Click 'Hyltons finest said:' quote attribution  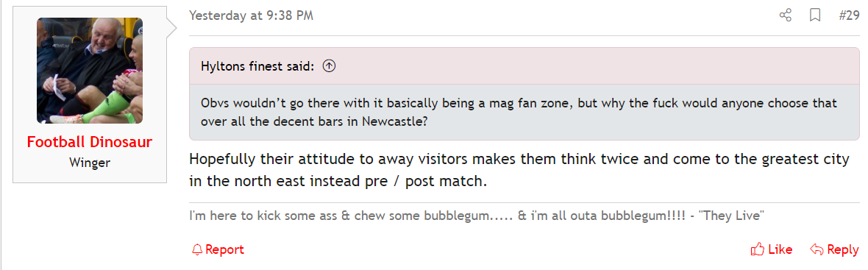coord(257,66)
